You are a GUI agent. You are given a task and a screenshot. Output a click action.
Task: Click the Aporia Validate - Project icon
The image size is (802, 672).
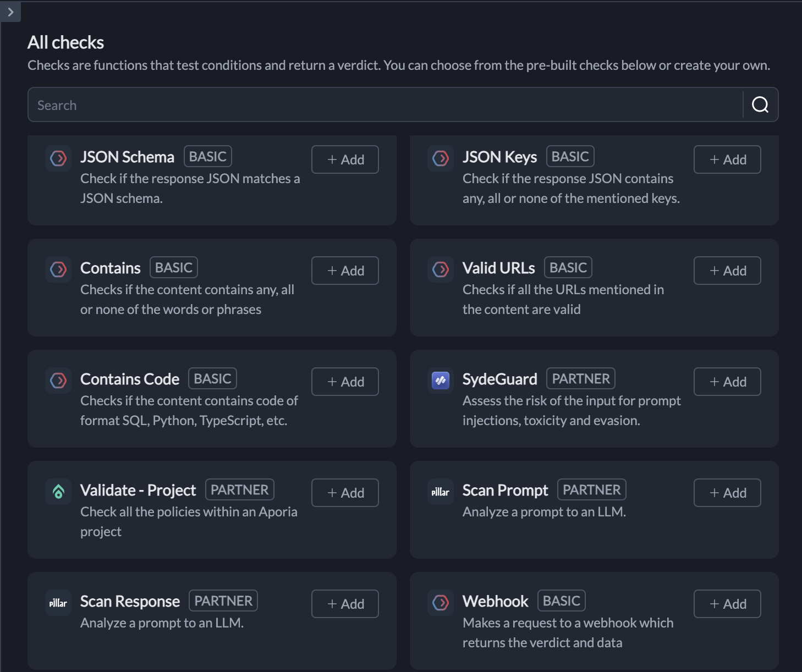click(x=58, y=492)
